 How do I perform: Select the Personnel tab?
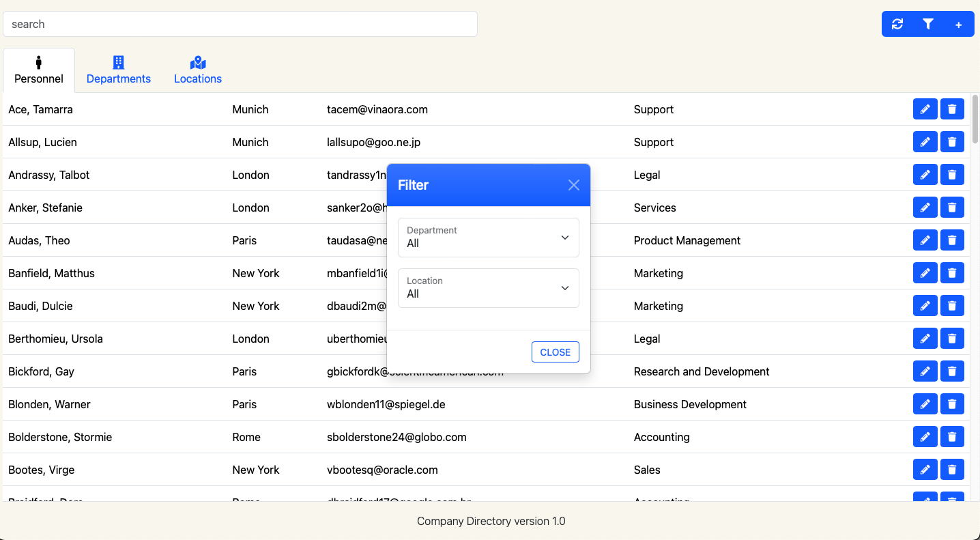(x=39, y=70)
